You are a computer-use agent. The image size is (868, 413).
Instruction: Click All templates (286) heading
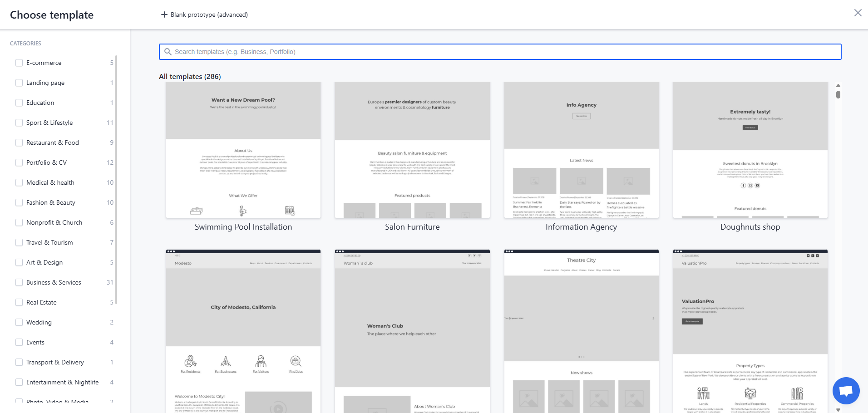pyautogui.click(x=190, y=76)
